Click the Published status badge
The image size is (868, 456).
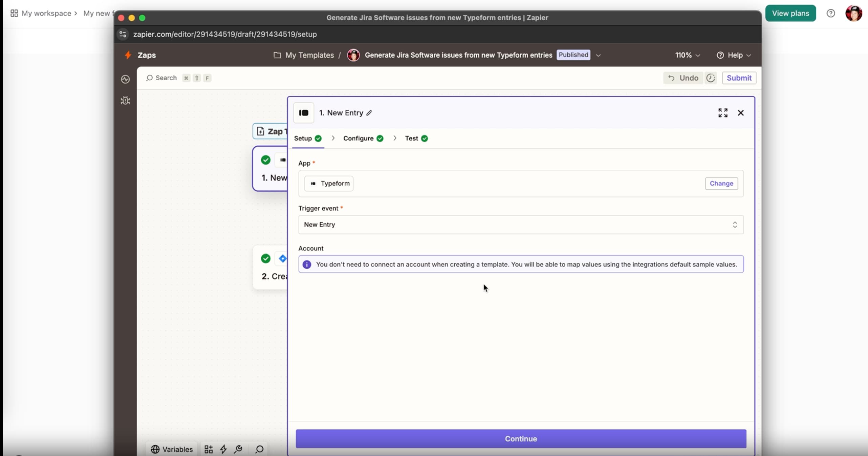point(573,55)
